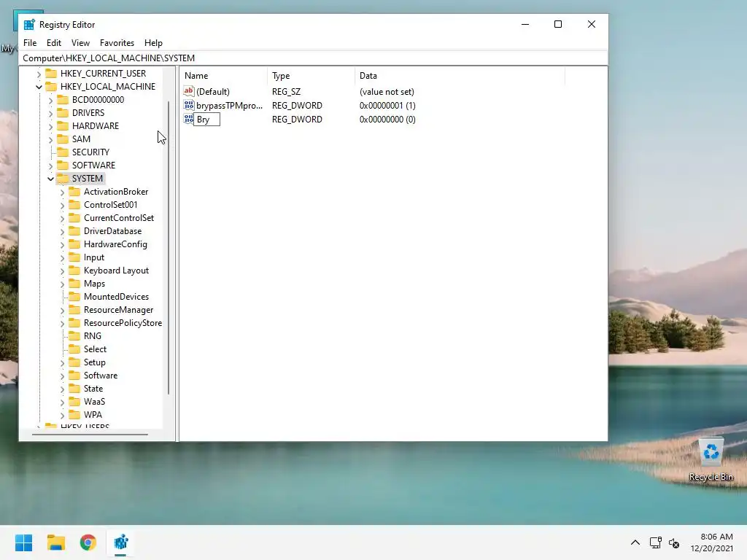Show hidden system tray icons
The height and width of the screenshot is (560, 747).
635,542
